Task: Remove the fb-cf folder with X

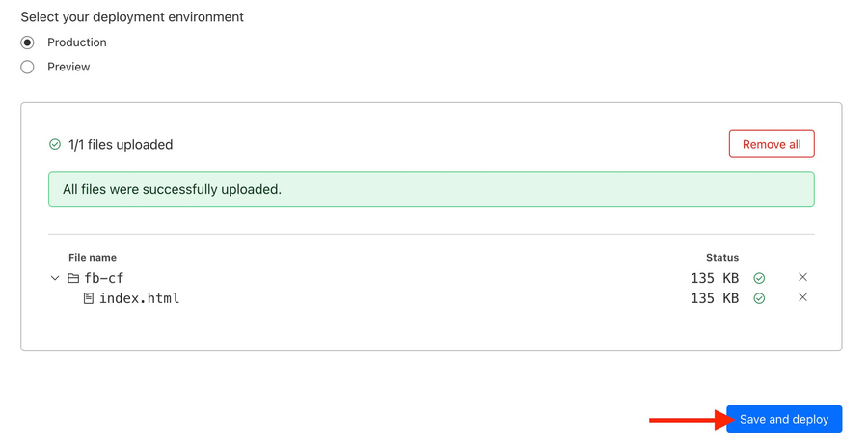Action: [x=802, y=277]
